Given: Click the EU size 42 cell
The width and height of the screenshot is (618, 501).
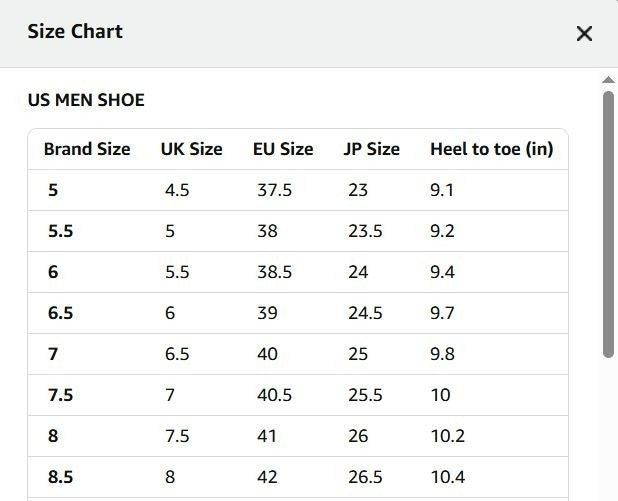Looking at the screenshot, I should pos(267,477).
